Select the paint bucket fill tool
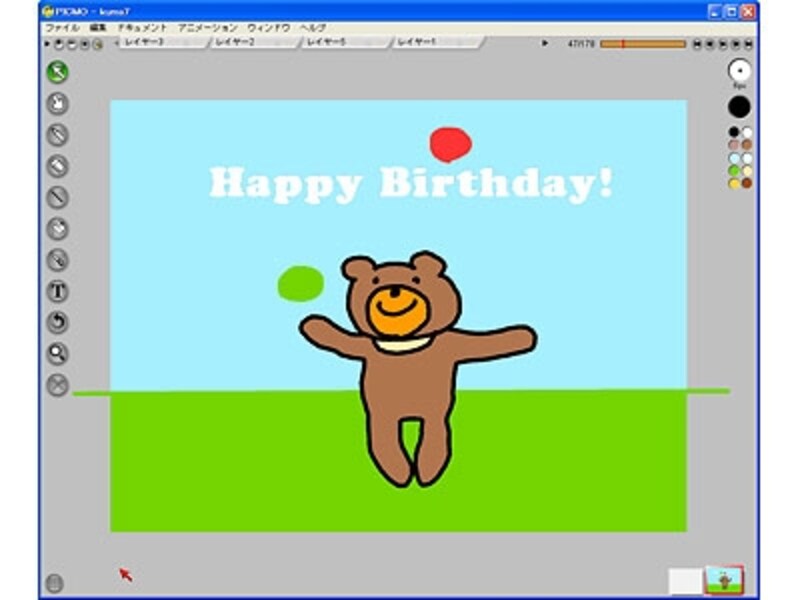Viewport: 800px width, 600px height. [x=58, y=229]
